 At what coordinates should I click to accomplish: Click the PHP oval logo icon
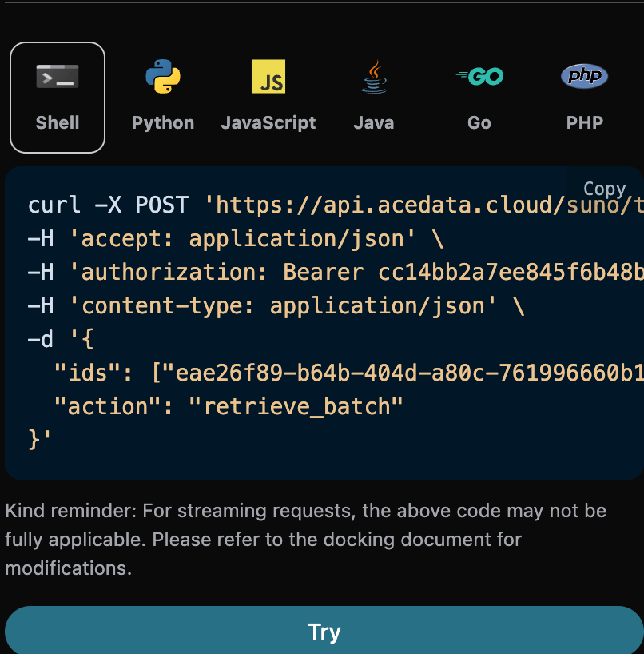coord(584,77)
